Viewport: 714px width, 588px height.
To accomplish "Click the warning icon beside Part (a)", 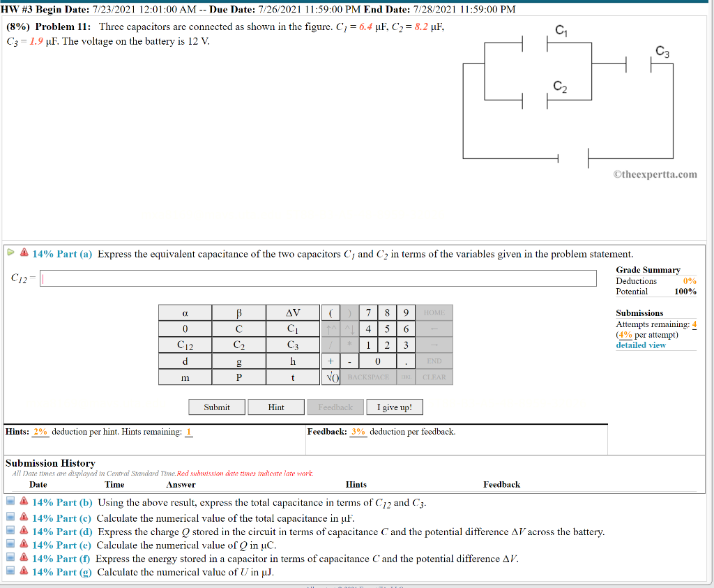I will pyautogui.click(x=24, y=252).
